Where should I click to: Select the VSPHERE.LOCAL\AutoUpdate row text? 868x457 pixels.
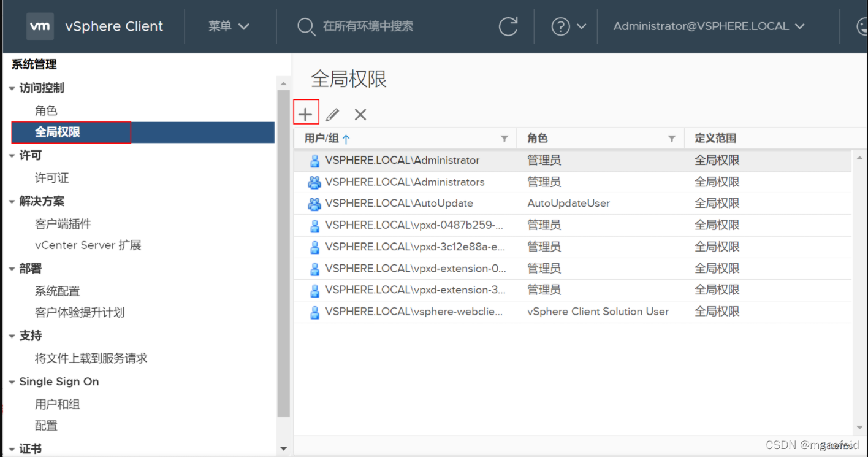pos(399,204)
